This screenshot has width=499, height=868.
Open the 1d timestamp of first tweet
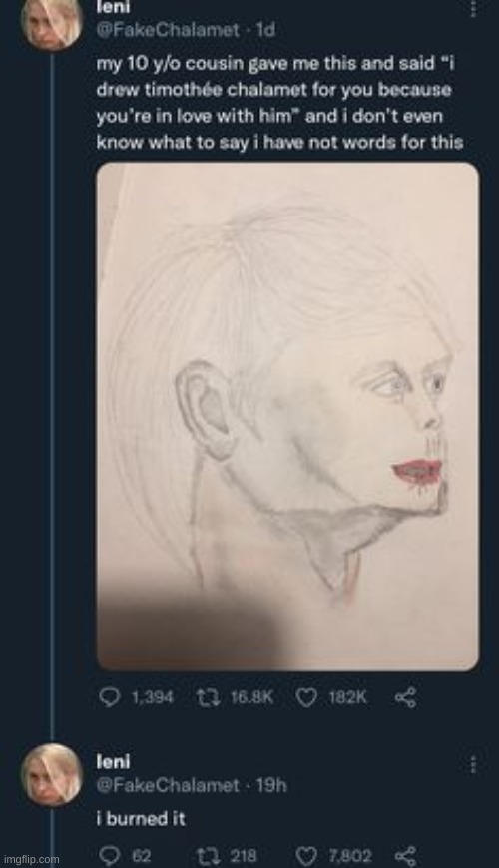coord(265,29)
